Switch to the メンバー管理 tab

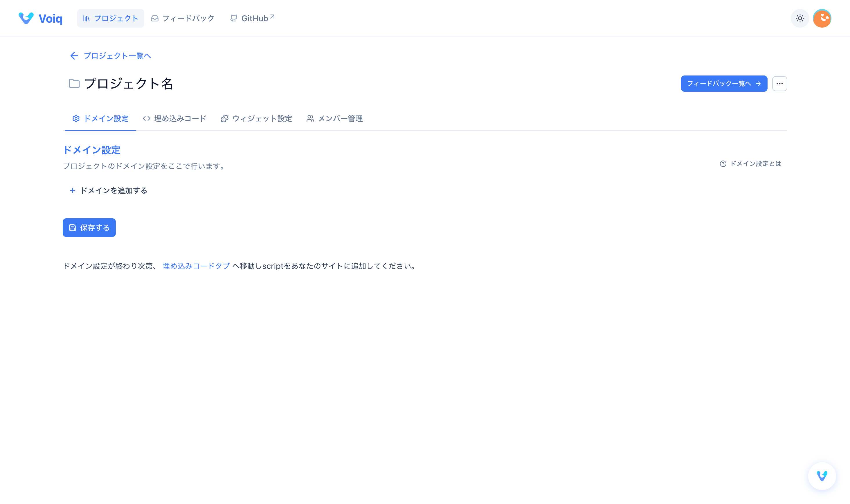coord(334,118)
